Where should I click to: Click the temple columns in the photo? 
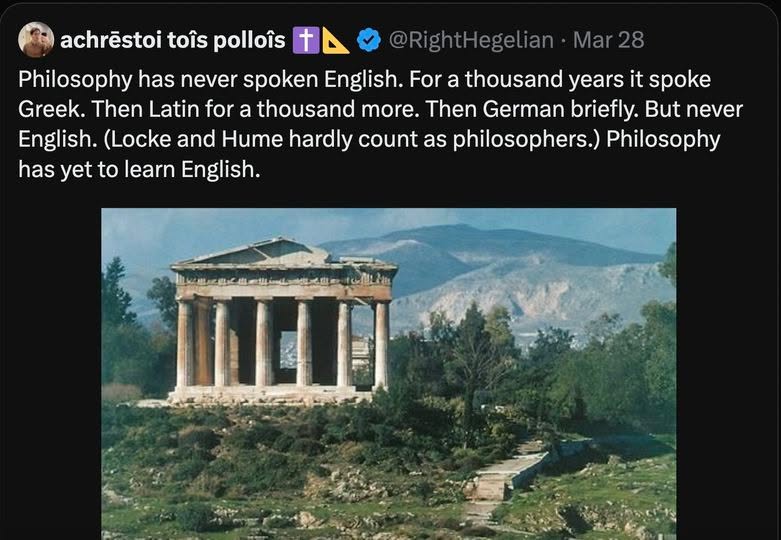pos(282,342)
